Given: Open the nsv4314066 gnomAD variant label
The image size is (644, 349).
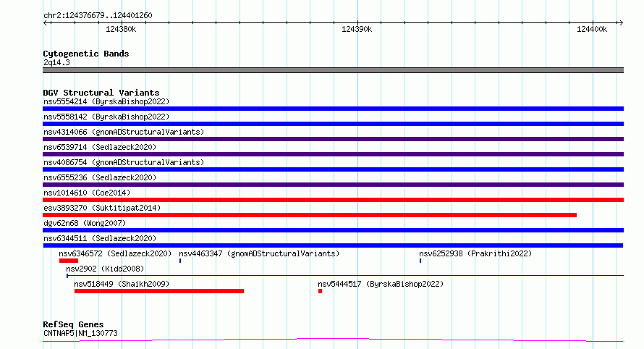Looking at the screenshot, I should [x=124, y=132].
